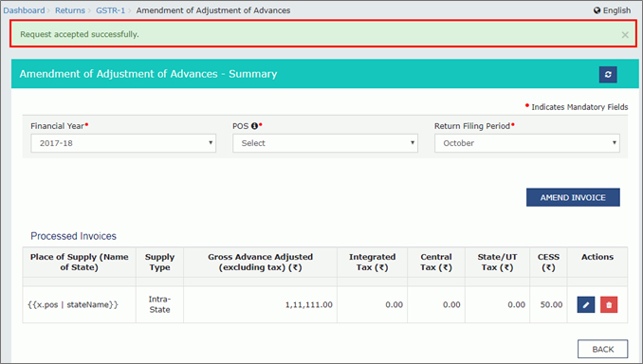
Task: Go to Dashboard in the breadcrumb
Action: click(x=24, y=10)
